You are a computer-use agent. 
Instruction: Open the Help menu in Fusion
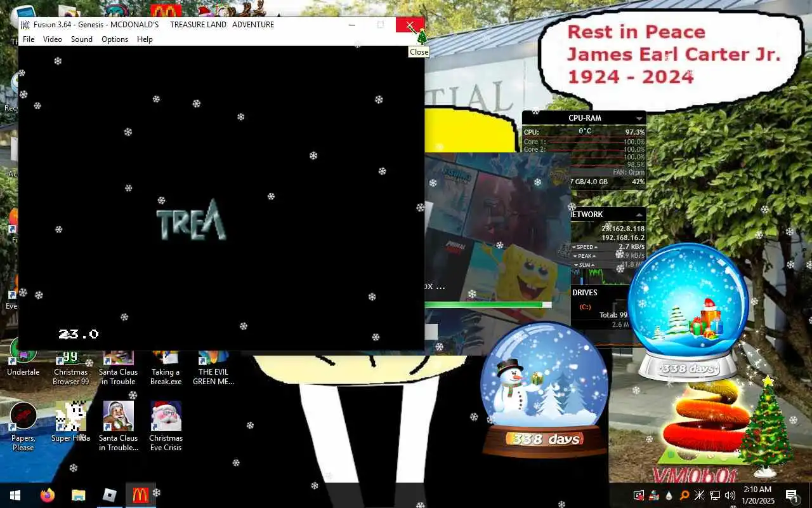pyautogui.click(x=145, y=39)
